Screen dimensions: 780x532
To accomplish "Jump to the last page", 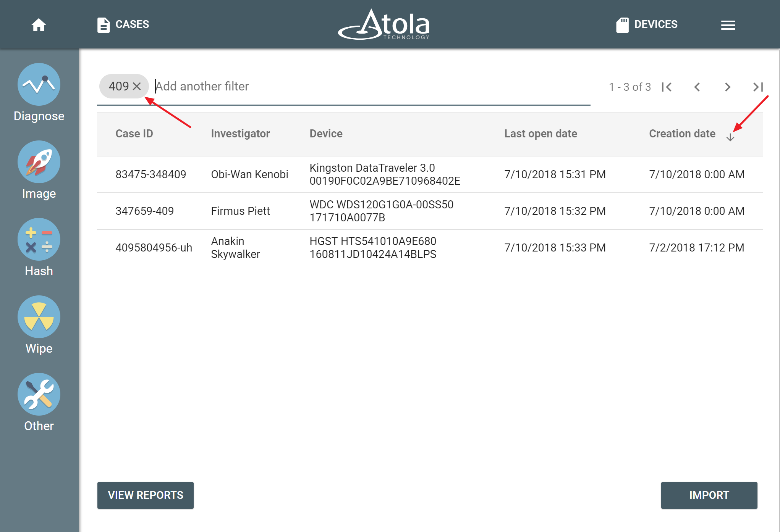I will click(x=757, y=87).
